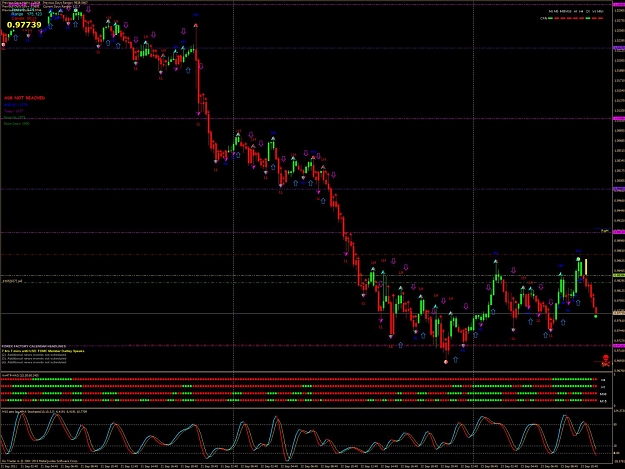Click the green price tag on the right price axis
The height and width of the screenshot is (469, 625).
coord(619,275)
